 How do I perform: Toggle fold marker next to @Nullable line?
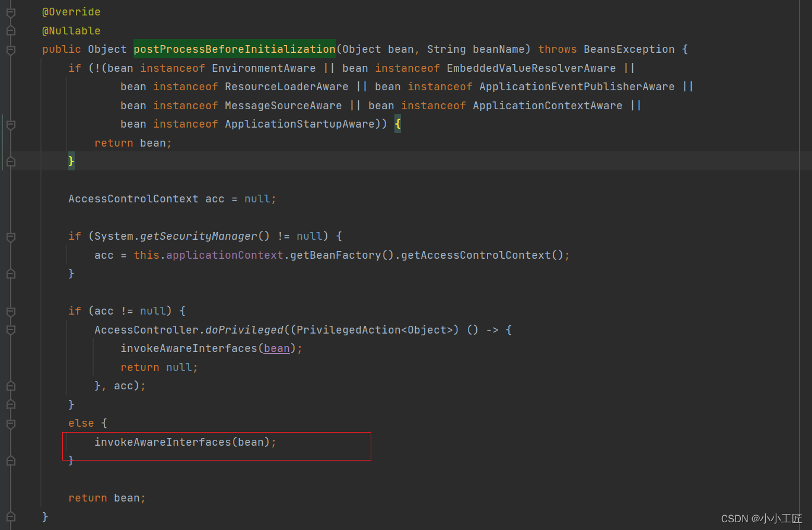(x=11, y=30)
